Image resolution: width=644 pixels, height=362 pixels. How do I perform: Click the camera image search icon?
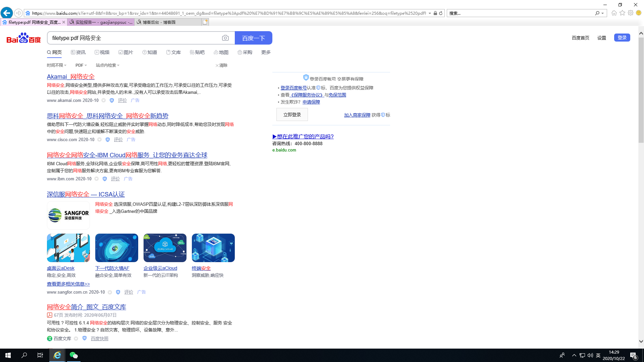click(x=225, y=38)
